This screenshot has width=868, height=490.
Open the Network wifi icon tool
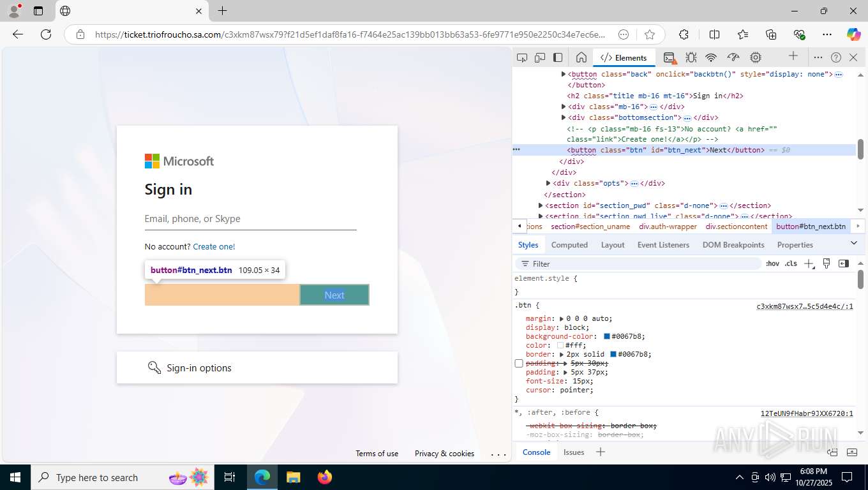pyautogui.click(x=711, y=57)
